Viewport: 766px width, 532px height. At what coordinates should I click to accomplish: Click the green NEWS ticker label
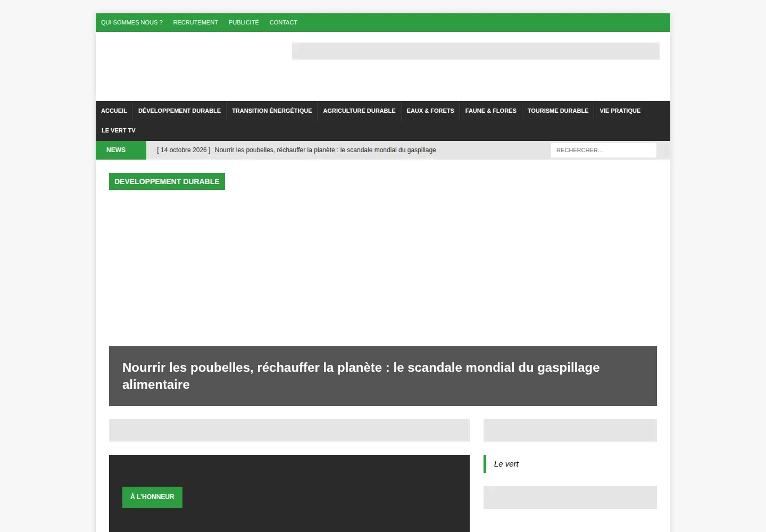(121, 150)
